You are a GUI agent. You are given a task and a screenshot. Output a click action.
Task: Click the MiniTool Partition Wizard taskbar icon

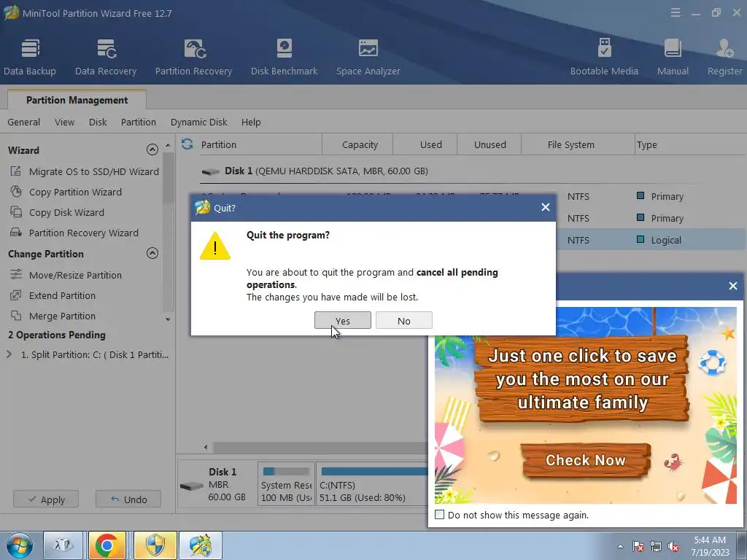[x=201, y=545]
